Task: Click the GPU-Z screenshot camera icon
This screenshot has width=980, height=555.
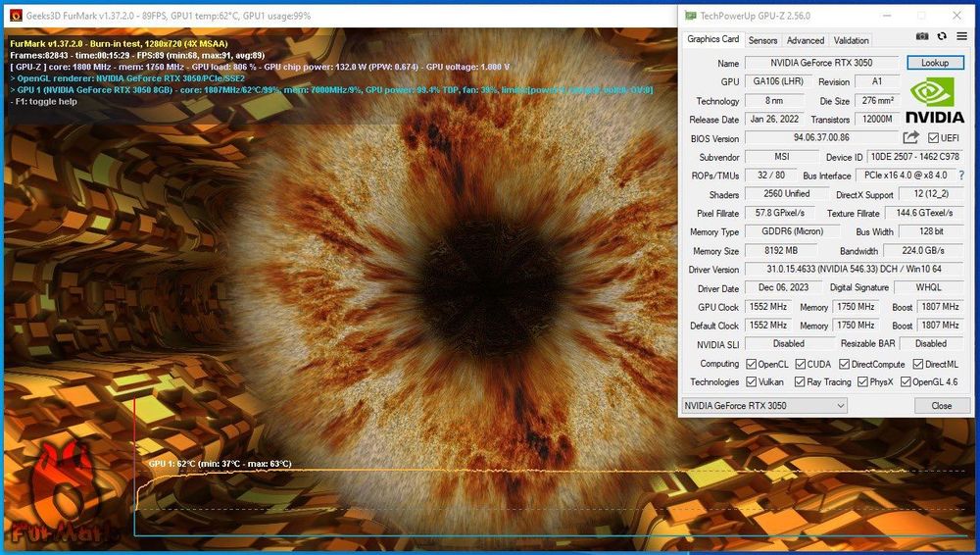Action: [x=922, y=36]
